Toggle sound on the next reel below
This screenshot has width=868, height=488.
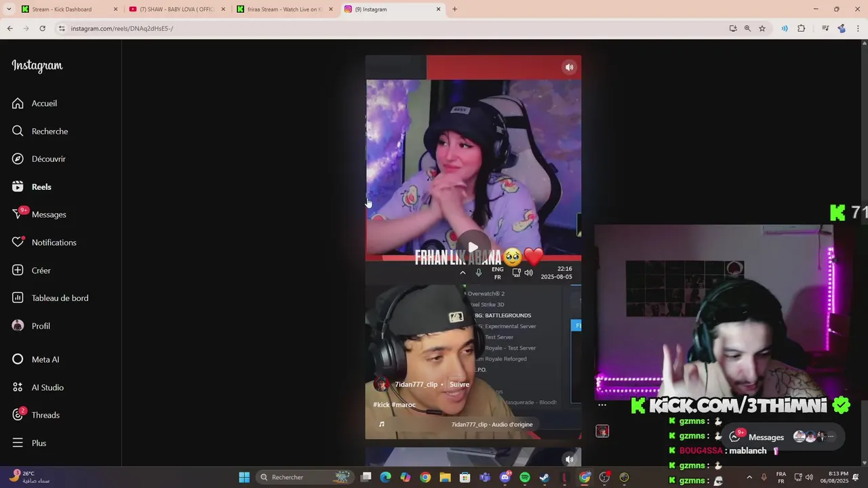570,460
